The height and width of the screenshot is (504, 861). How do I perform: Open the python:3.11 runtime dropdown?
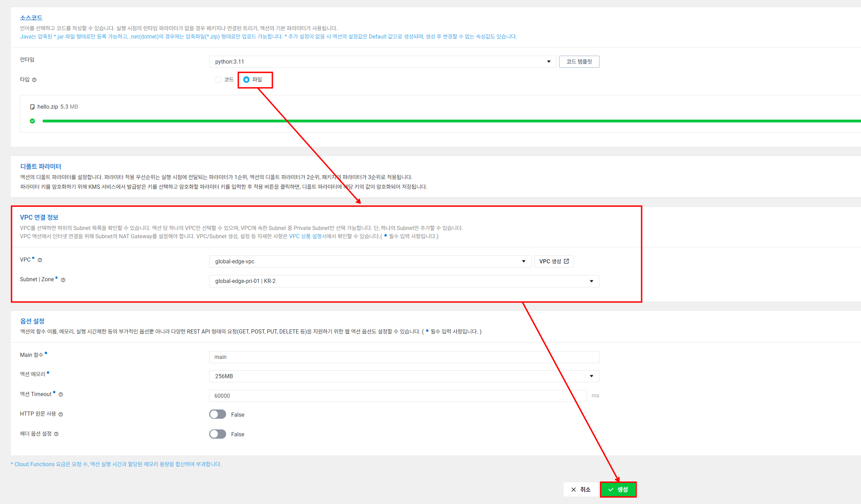(x=382, y=62)
